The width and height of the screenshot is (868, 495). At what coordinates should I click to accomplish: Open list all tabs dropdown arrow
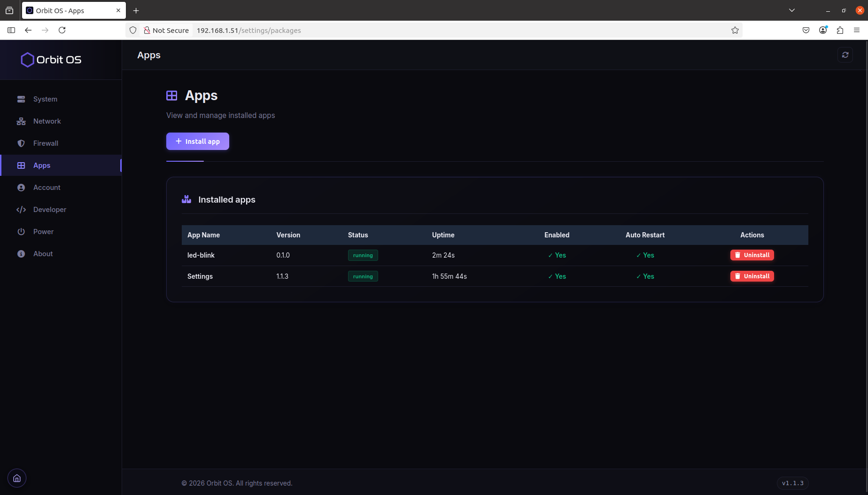792,10
